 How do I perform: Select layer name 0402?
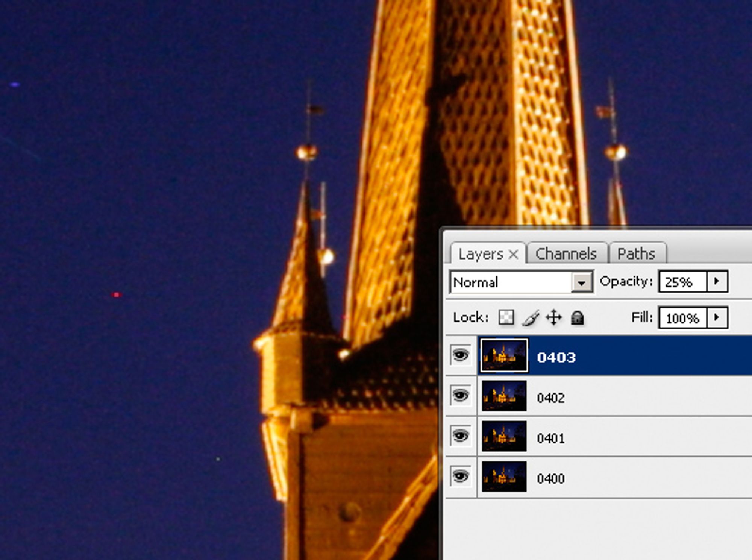(x=551, y=398)
